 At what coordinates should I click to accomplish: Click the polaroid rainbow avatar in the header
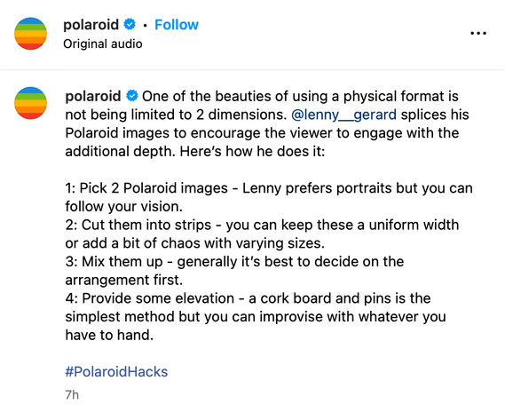coord(30,34)
